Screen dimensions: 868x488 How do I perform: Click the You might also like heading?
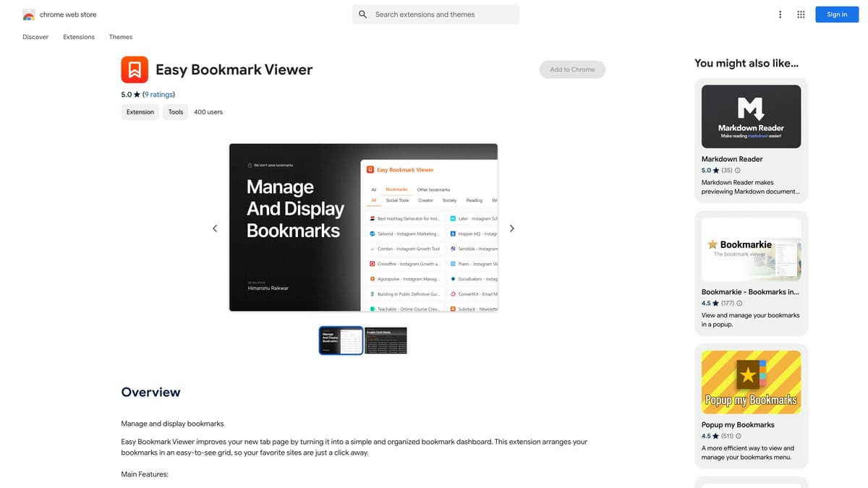point(746,64)
